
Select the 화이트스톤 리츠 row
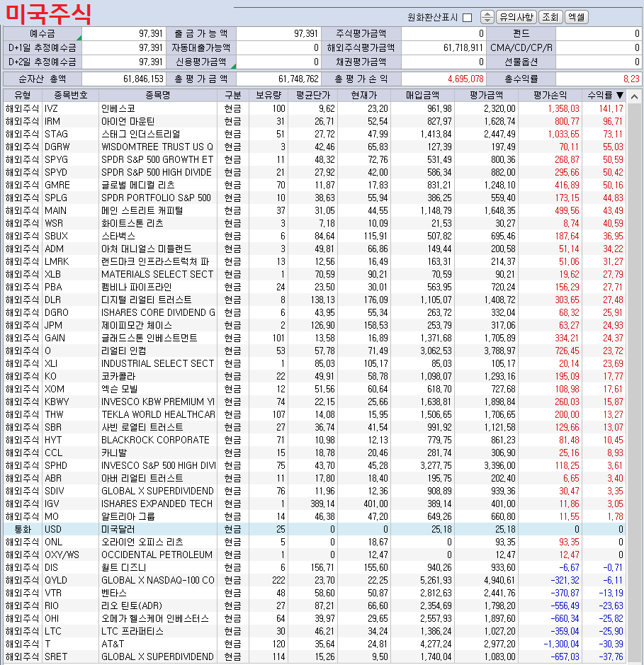(x=315, y=223)
